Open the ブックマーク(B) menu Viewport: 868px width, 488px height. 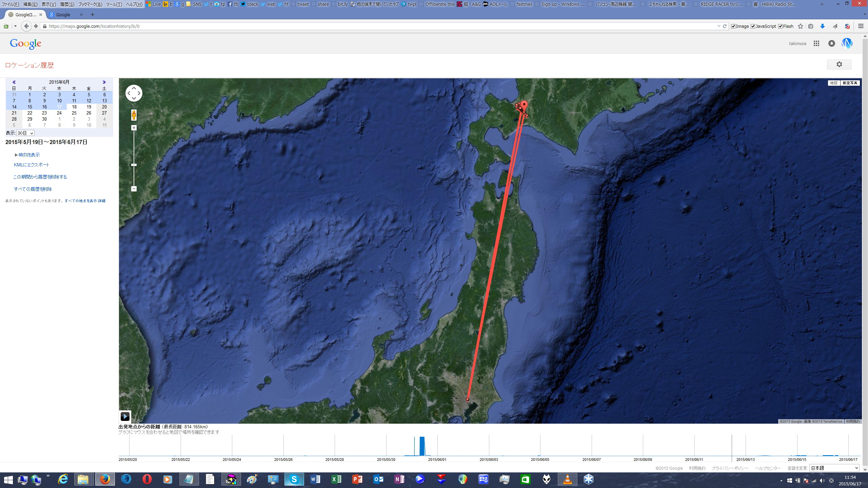[x=90, y=4]
